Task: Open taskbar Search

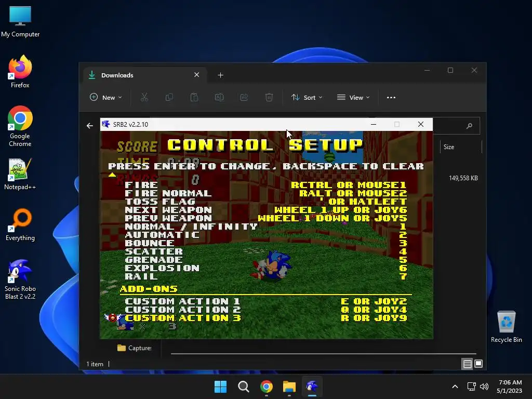Action: coord(243,387)
